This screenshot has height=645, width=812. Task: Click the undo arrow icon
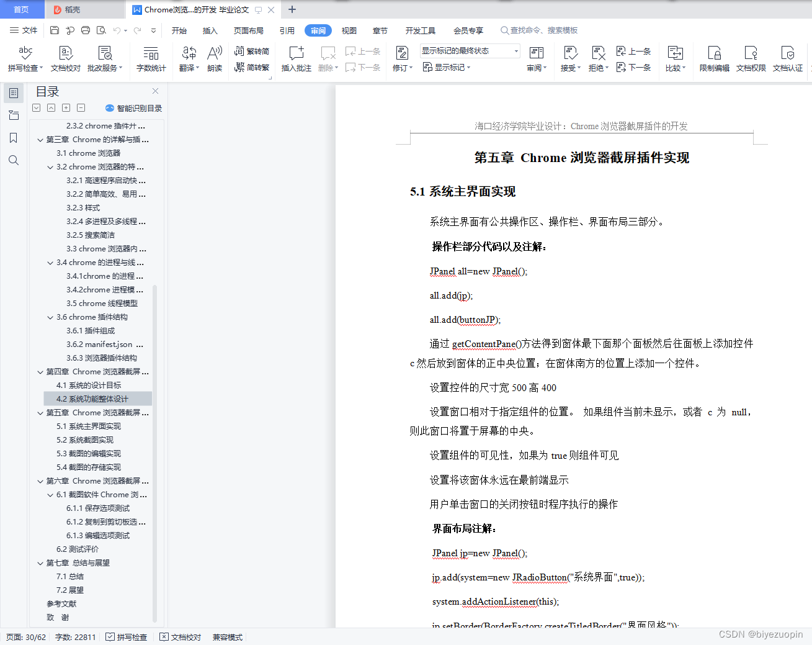coord(117,30)
